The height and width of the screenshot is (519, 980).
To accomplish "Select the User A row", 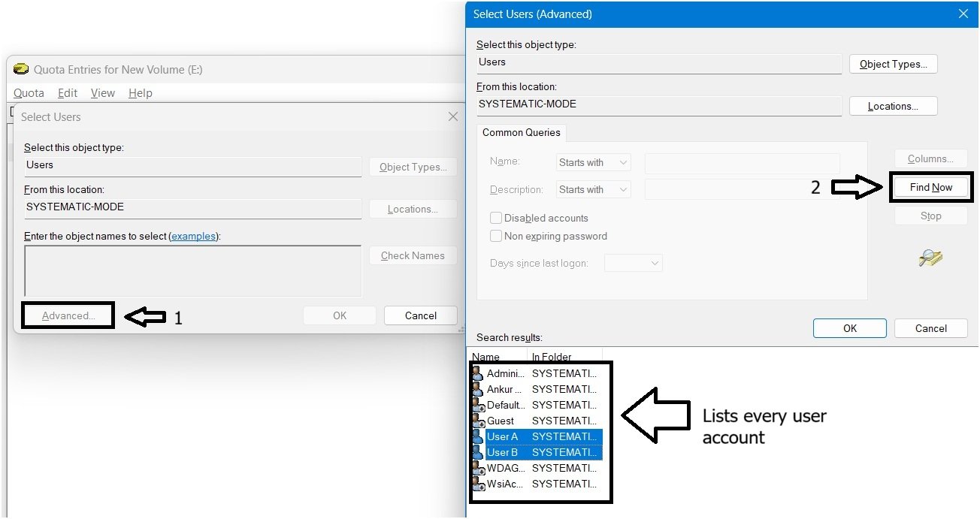I will (537, 436).
